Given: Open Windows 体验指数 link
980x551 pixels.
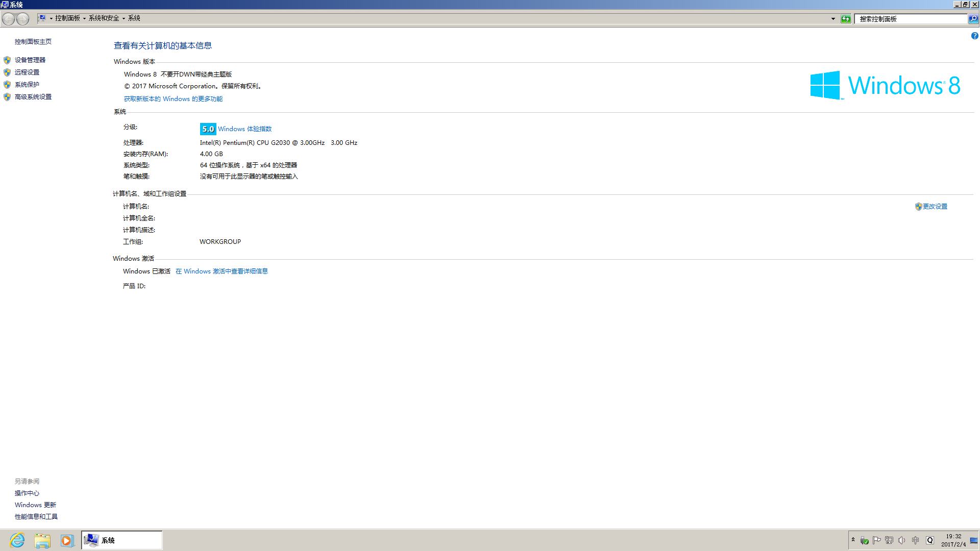Looking at the screenshot, I should pos(244,129).
